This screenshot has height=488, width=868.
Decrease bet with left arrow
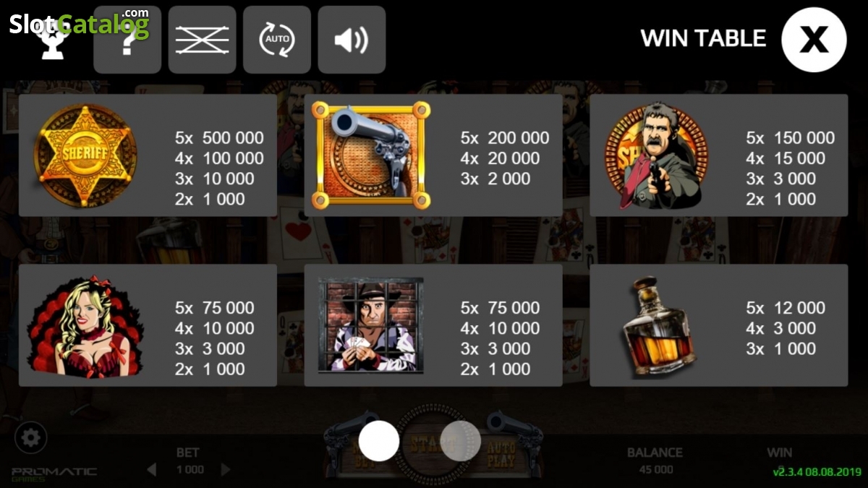point(151,470)
